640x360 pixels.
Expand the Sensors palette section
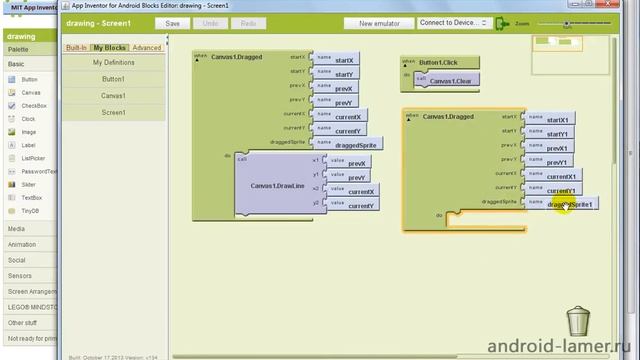coord(30,276)
